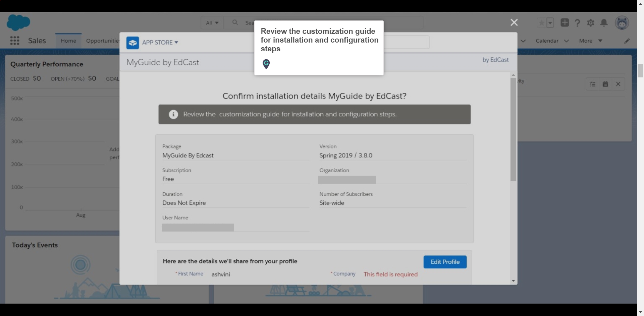Screen dimensions: 644x316
Task: Open the Calendar tab
Action: click(547, 41)
